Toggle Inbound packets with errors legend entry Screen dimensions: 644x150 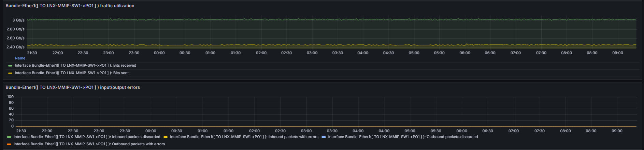244,137
